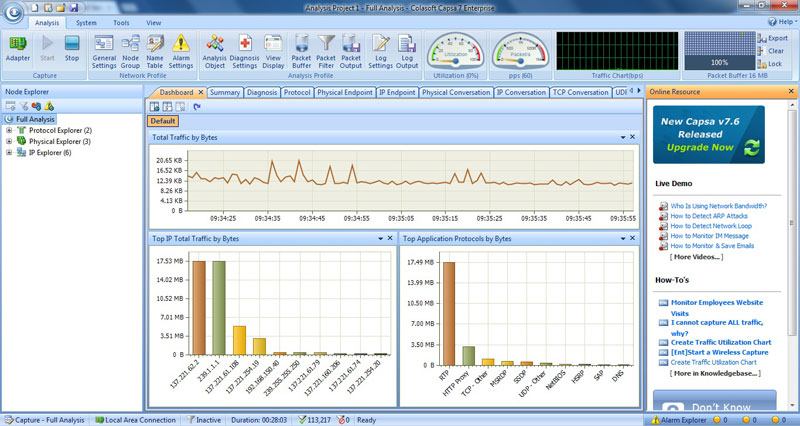Export the packet buffer

(x=772, y=38)
